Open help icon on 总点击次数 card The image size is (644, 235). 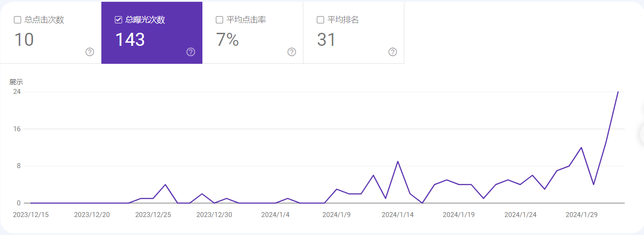pyautogui.click(x=90, y=52)
